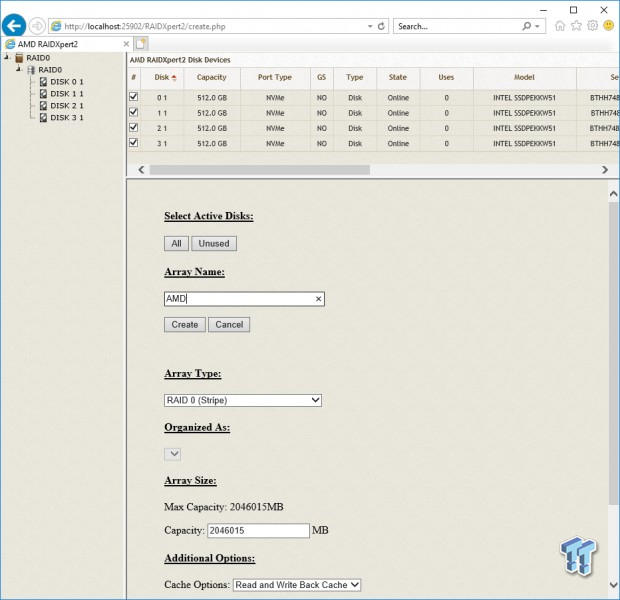Viewport: 620px width, 600px height.
Task: Collapse the nested RAID0 tree node
Action: pyautogui.click(x=19, y=69)
